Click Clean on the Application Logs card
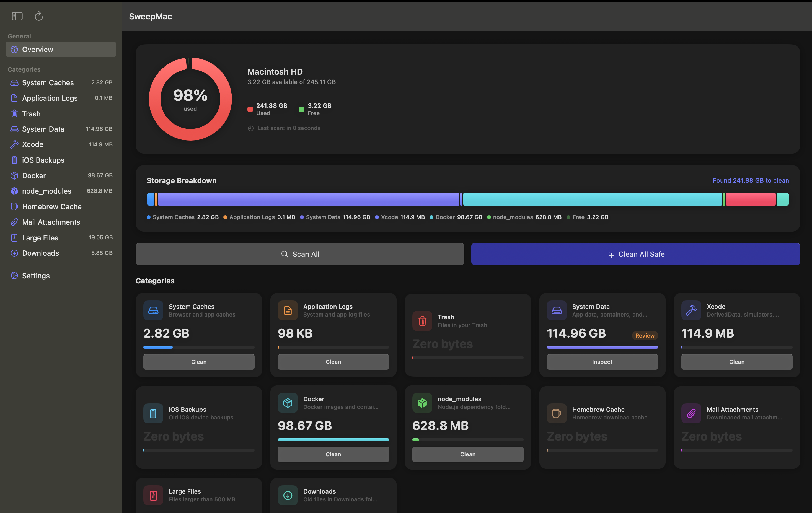Image resolution: width=812 pixels, height=513 pixels. pyautogui.click(x=333, y=362)
